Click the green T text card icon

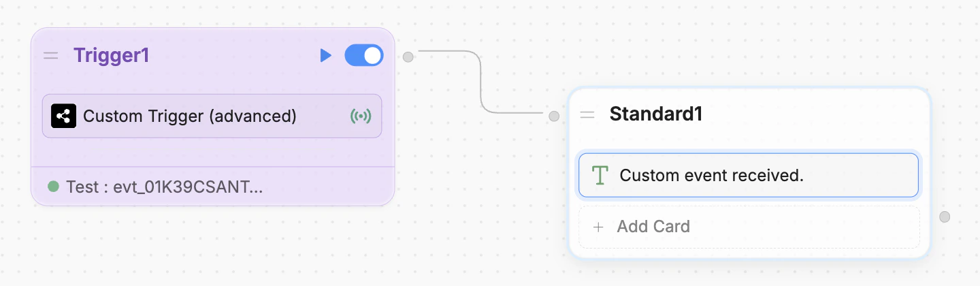(600, 175)
